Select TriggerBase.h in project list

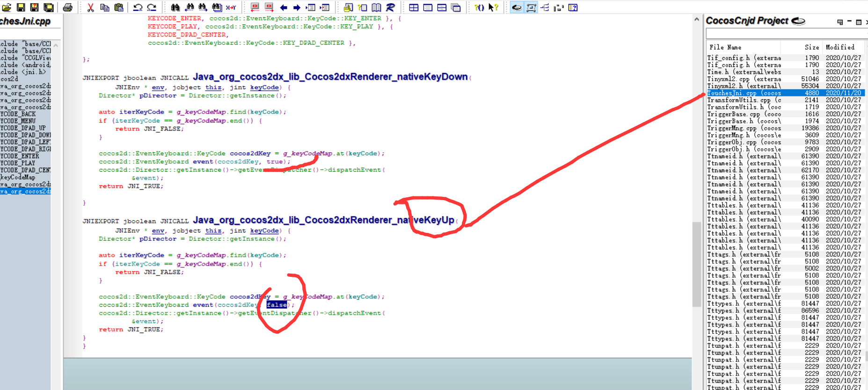click(x=785, y=121)
